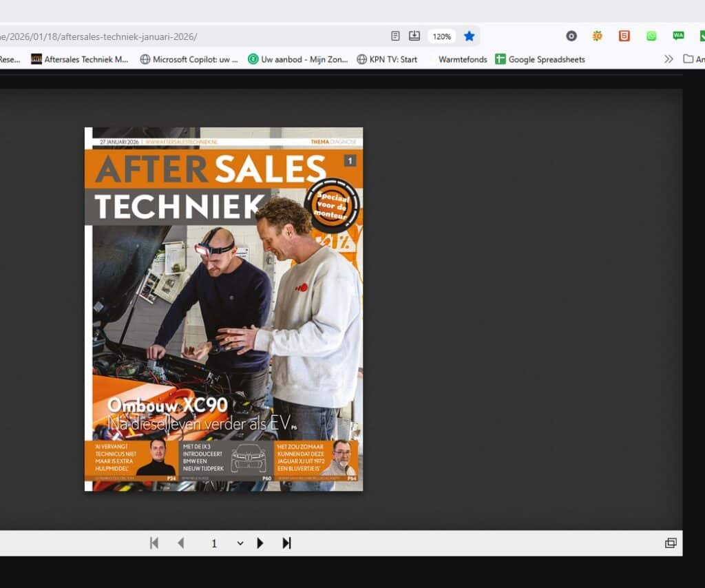This screenshot has height=588, width=705.
Task: Click the 120% zoom level indicator
Action: [441, 36]
